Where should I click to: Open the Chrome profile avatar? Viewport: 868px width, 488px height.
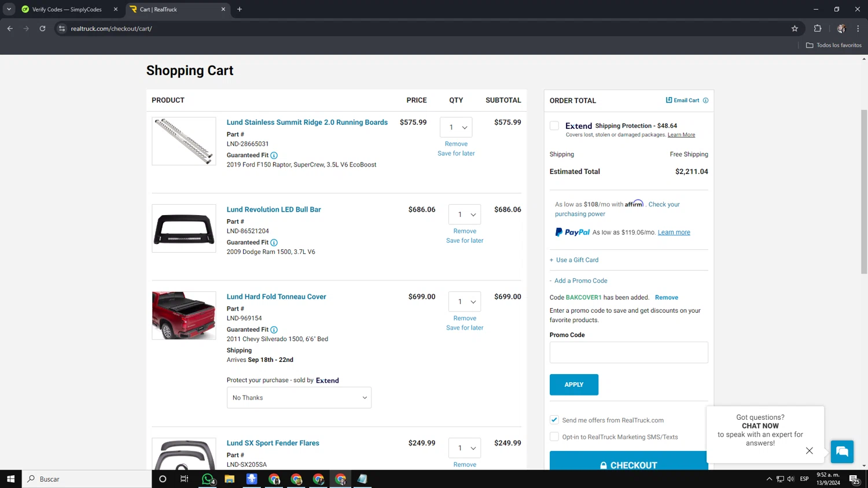pyautogui.click(x=841, y=28)
